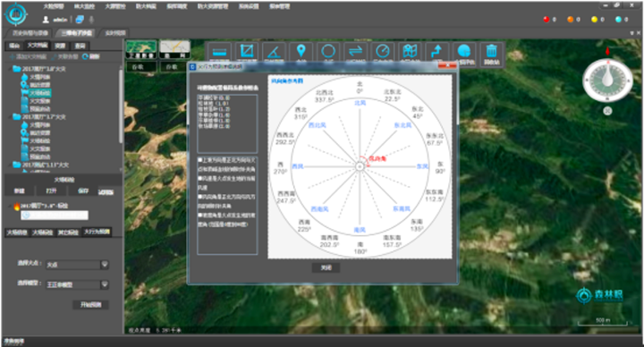Select the area measuring square tool

click(x=247, y=52)
